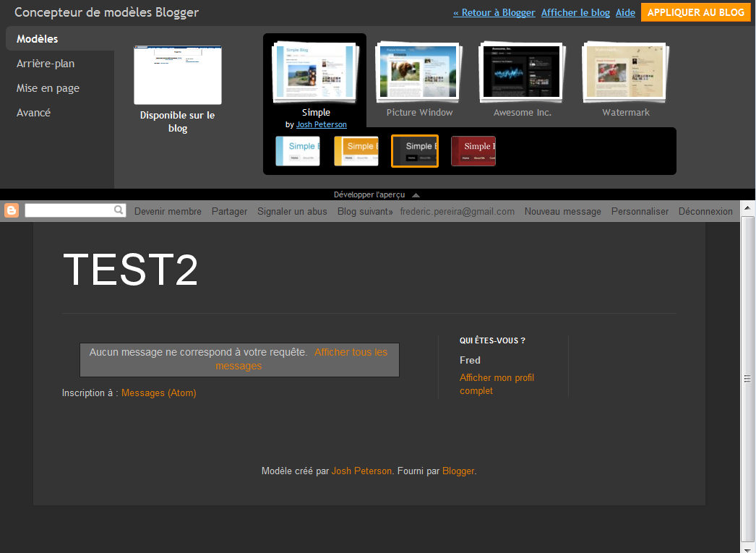Click the Josh Peterson footer link
The height and width of the screenshot is (553, 756).
coord(361,471)
